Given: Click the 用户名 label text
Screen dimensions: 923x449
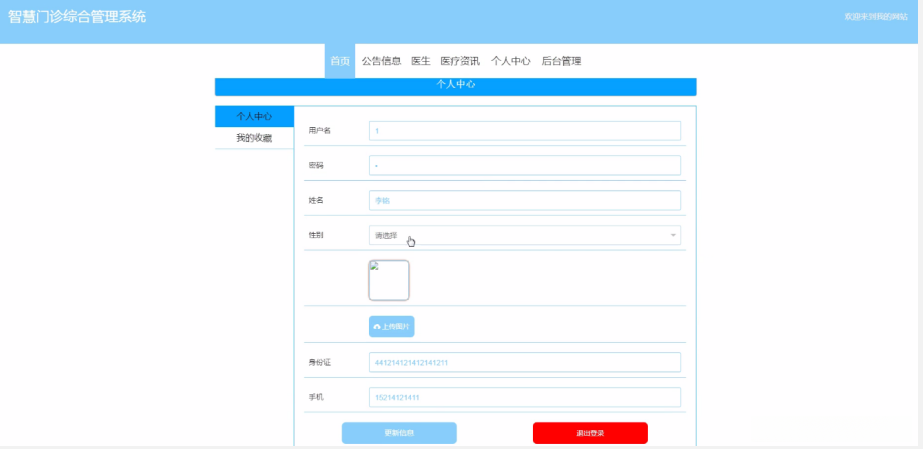Looking at the screenshot, I should coord(320,131).
